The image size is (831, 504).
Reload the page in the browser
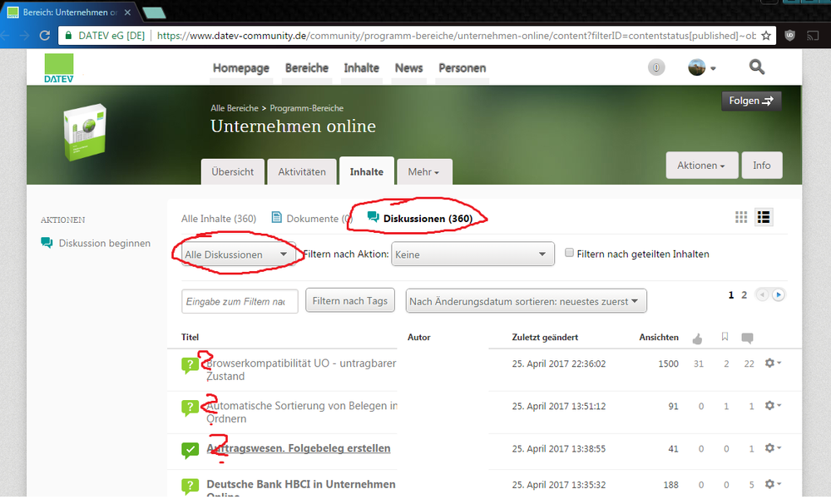pos(45,36)
